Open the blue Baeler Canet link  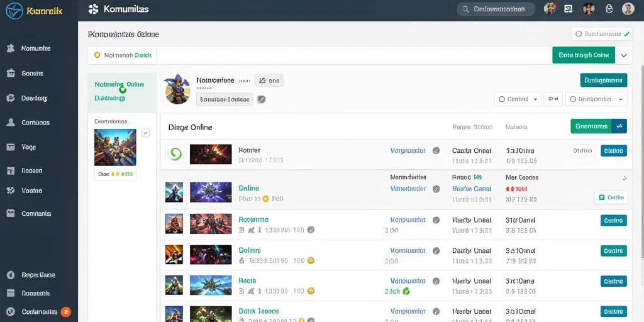pyautogui.click(x=472, y=189)
